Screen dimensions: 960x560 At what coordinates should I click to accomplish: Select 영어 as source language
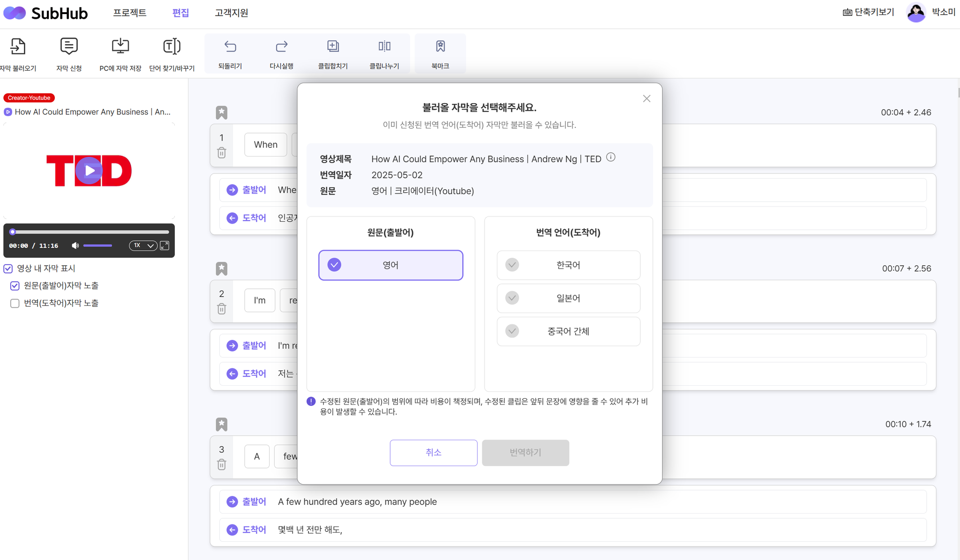(391, 265)
